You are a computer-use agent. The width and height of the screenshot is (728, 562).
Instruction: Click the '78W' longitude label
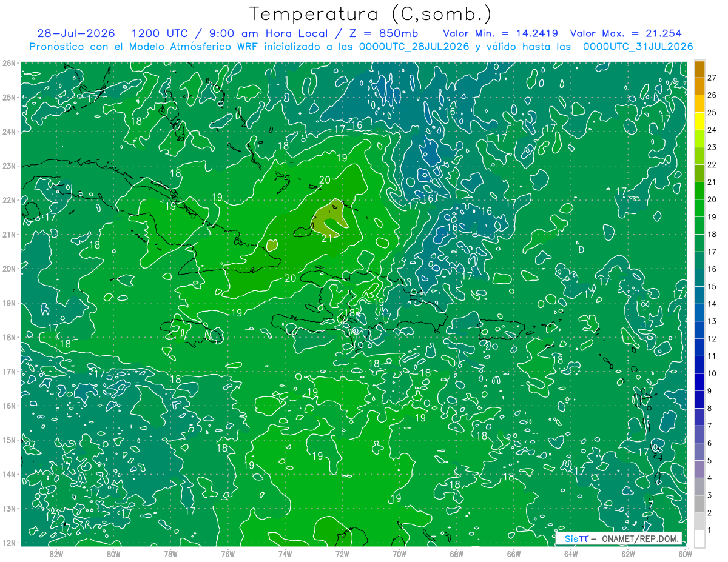[170, 554]
